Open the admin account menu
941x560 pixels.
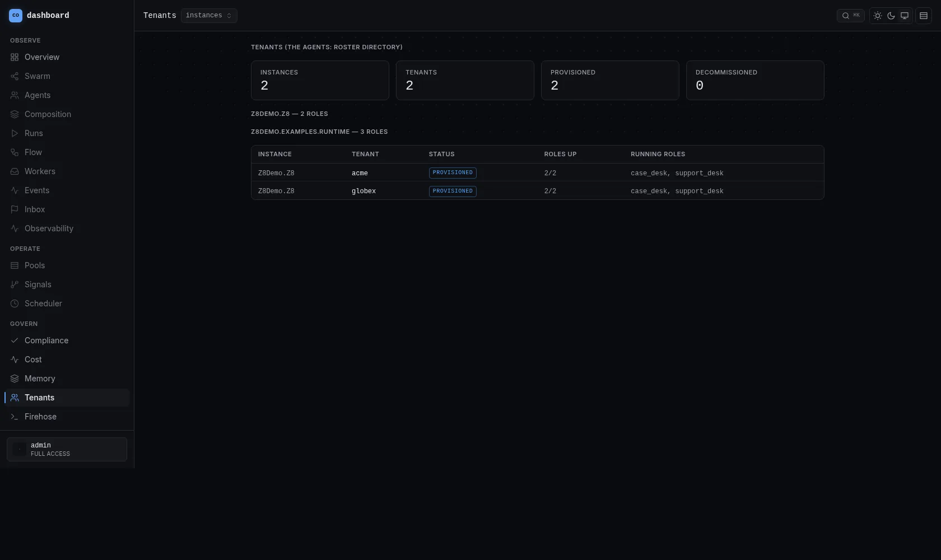67,449
